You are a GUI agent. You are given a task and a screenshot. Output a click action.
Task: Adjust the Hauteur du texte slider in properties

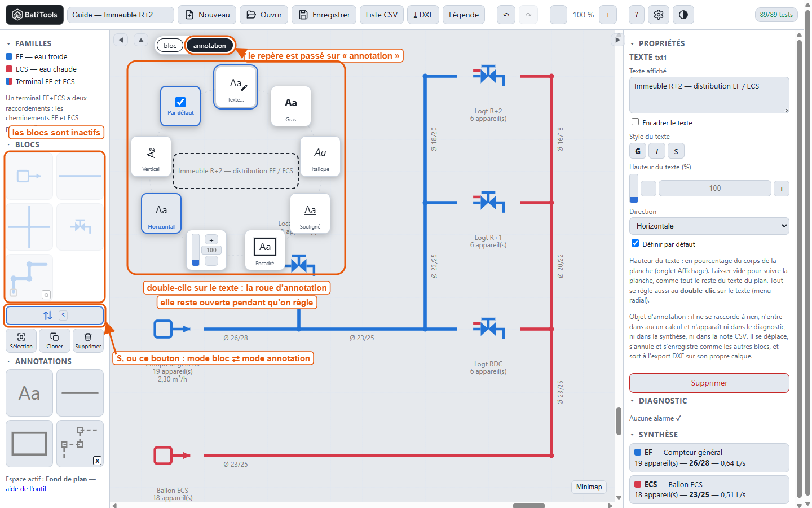click(634, 188)
